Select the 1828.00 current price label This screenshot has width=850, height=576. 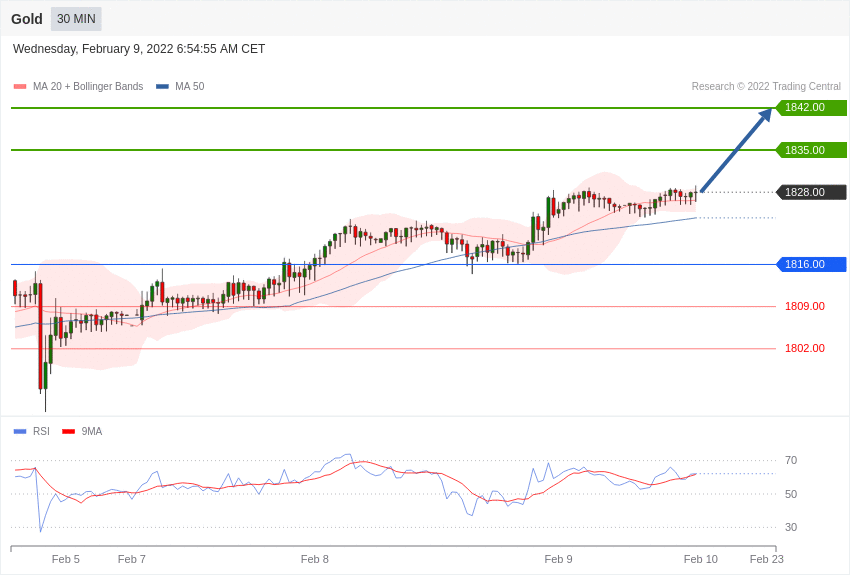[811, 192]
